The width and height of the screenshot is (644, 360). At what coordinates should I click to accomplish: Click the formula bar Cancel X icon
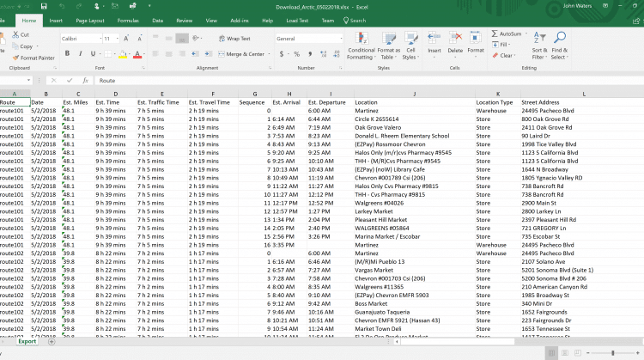pos(54,81)
